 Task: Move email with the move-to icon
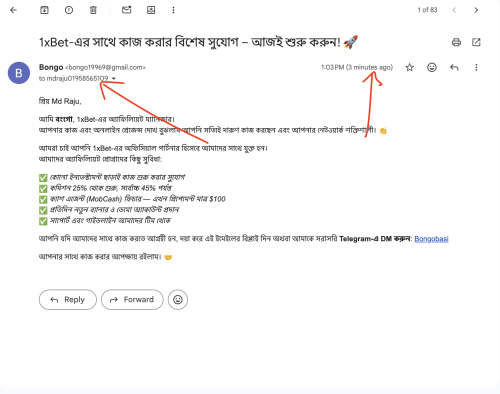click(151, 10)
